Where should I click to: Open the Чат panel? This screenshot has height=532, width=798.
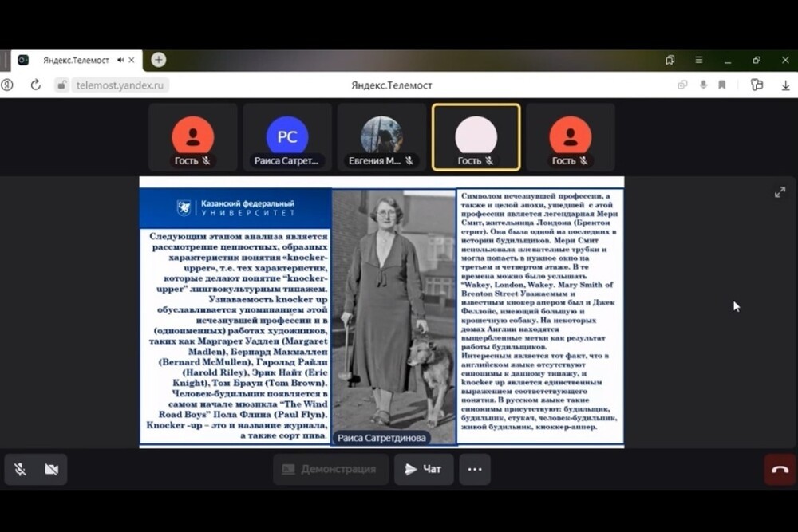coord(423,469)
